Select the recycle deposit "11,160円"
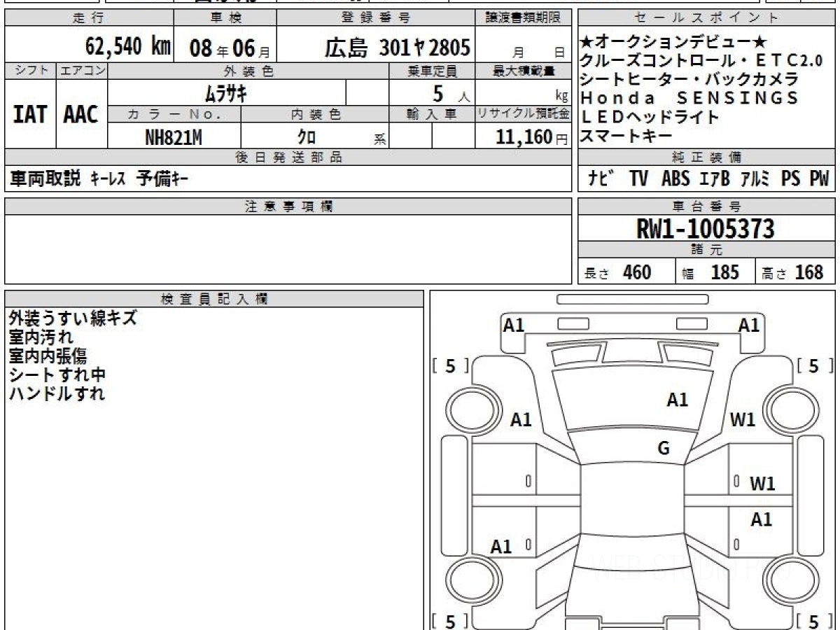840x630 pixels. 531,137
